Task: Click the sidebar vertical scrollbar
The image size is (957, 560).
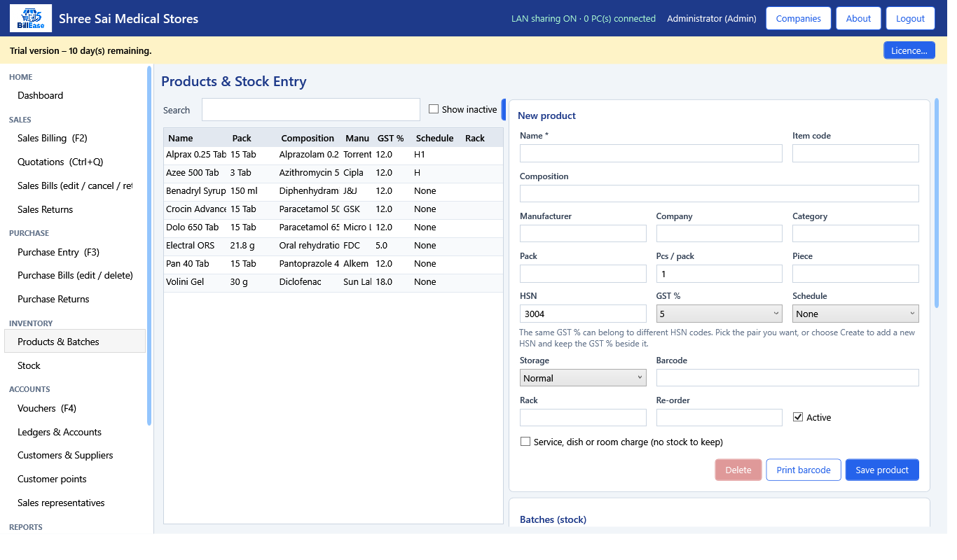Action: pos(149,245)
